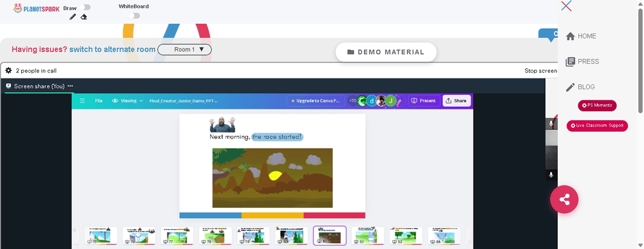Open slide thumbnail 83

coord(406,235)
